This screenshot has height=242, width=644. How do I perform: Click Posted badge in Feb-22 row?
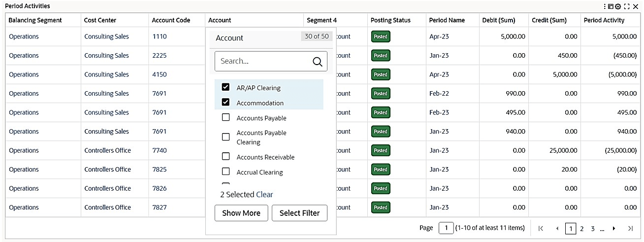pos(381,94)
